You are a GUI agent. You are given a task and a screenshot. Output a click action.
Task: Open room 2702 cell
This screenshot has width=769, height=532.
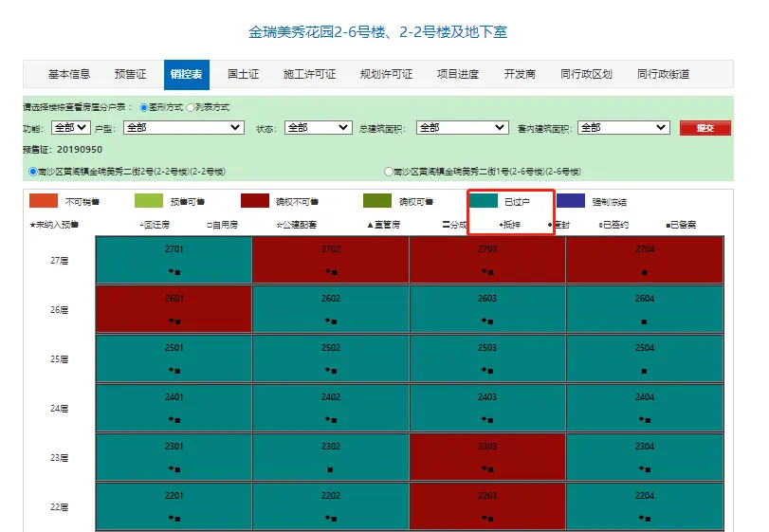coord(331,260)
